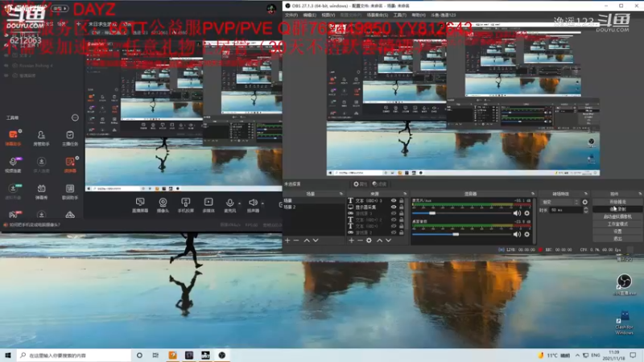Click 退出 exit button in OBS controls
The image size is (644, 362).
[617, 238]
